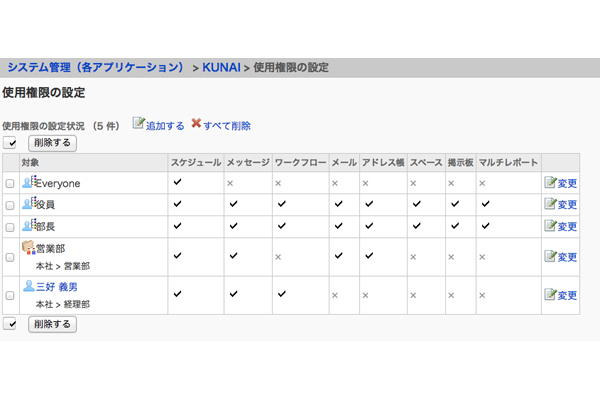Click the edit icon in 三好 義男 row
Image resolution: width=600 pixels, height=400 pixels.
click(x=550, y=294)
